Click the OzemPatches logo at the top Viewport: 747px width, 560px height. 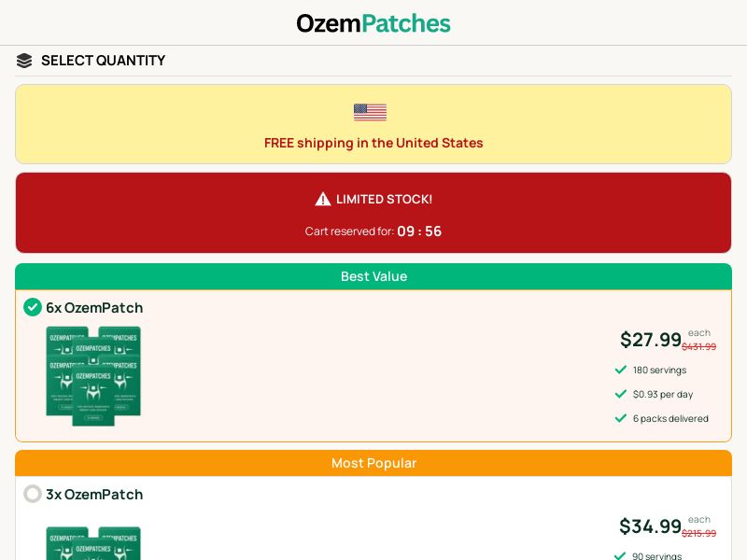click(x=373, y=23)
